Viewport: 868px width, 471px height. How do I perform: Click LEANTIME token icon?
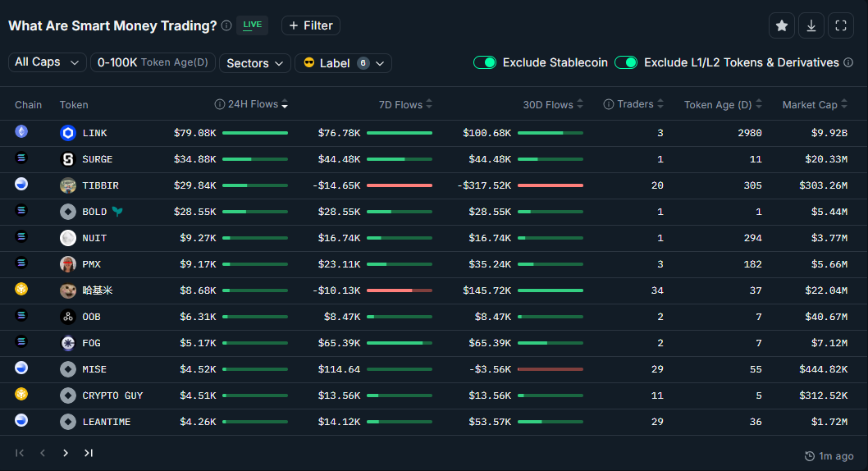click(x=67, y=422)
